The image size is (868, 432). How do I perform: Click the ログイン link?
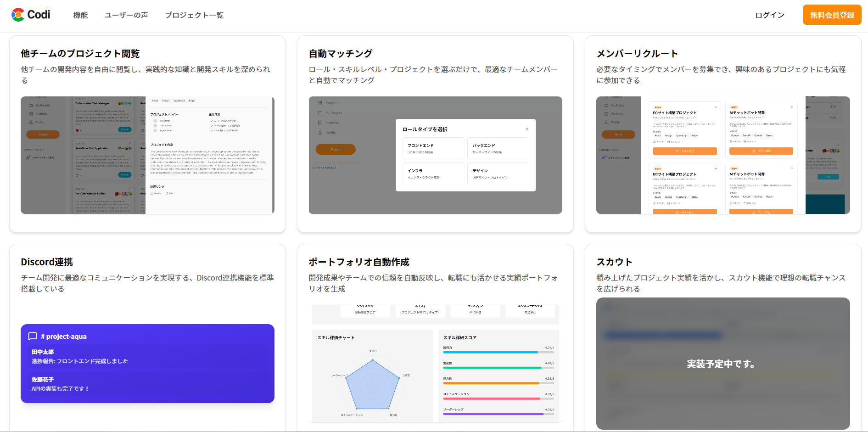coord(770,15)
